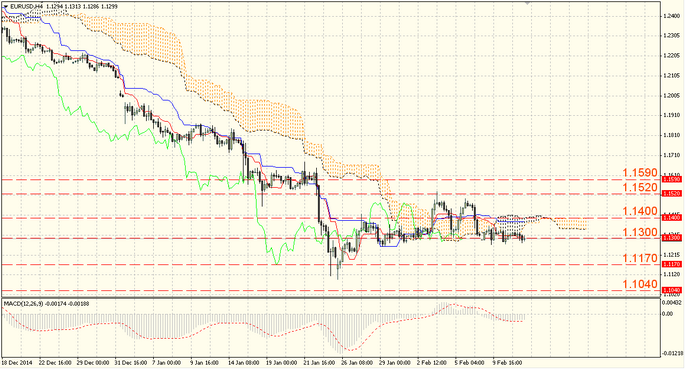Screen dimensions: 685x369
Task: Click the 1.2105 price scale value
Action: (x=672, y=76)
